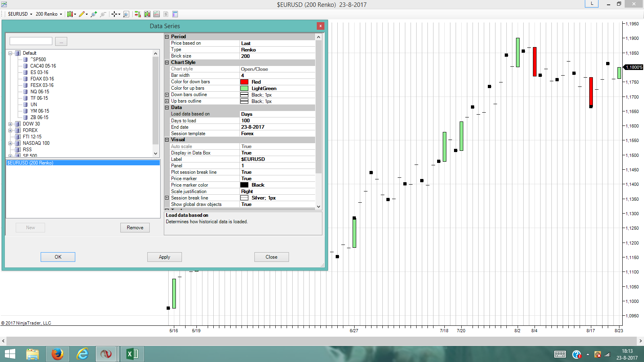Click the Days to load value 100
The image size is (644, 362).
pos(278,121)
